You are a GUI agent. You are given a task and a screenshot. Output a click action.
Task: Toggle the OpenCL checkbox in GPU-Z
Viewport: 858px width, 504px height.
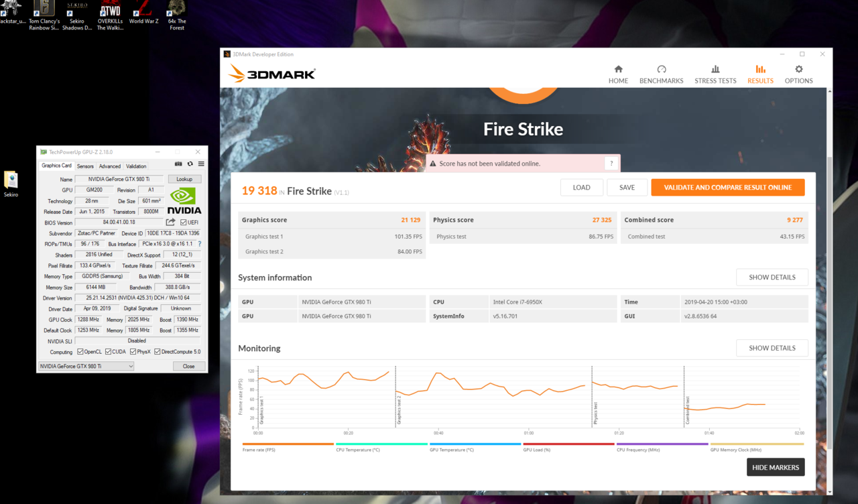80,352
